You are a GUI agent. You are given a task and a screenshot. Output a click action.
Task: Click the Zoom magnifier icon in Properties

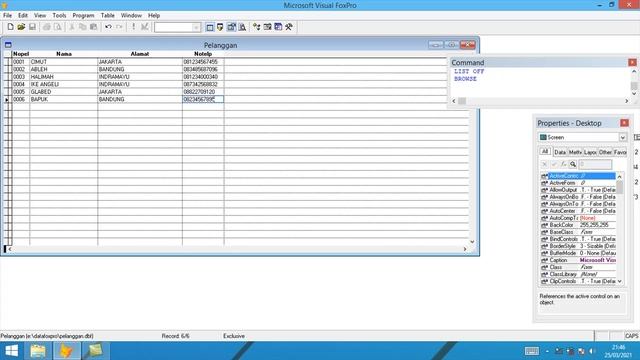573,164
